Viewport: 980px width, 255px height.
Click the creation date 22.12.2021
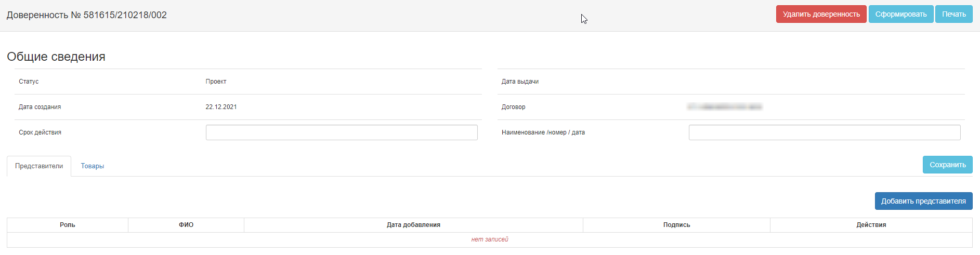[221, 107]
